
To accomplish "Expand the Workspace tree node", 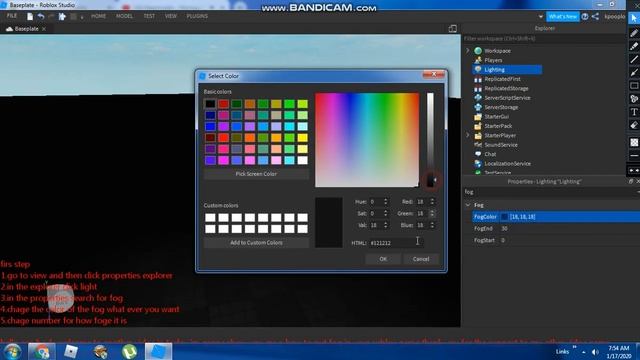I will point(468,51).
